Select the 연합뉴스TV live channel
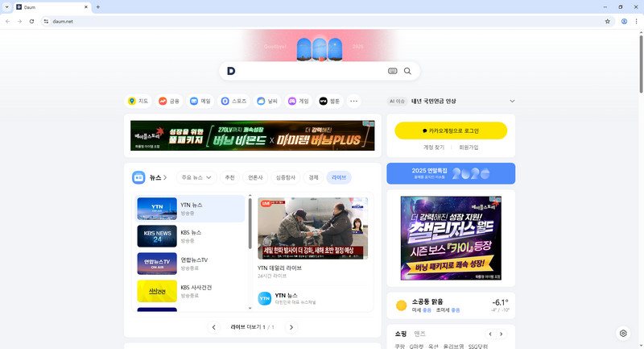Screen dimensions: 644x349 (x=190, y=264)
